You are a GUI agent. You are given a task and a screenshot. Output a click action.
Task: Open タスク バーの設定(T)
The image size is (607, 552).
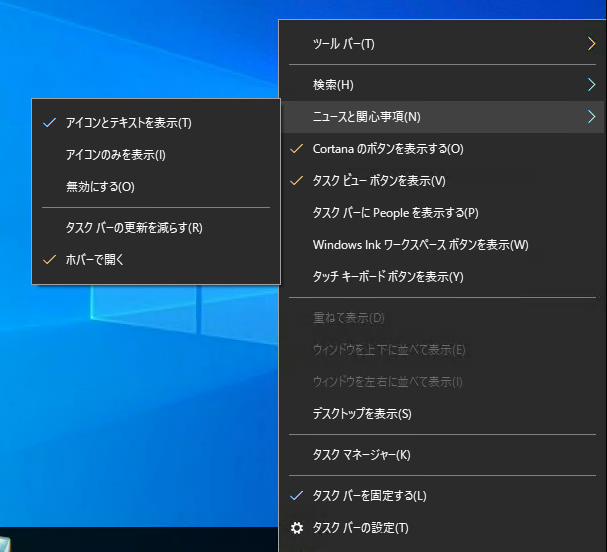click(442, 528)
